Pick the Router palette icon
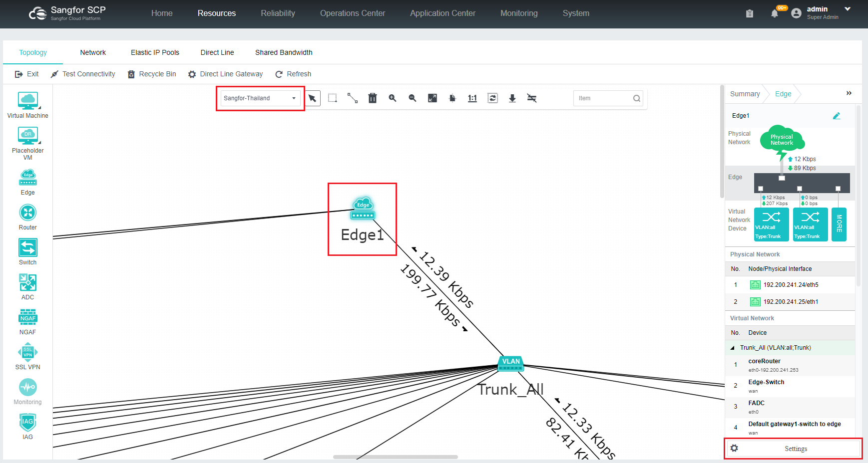This screenshot has height=463, width=868. pos(28,213)
